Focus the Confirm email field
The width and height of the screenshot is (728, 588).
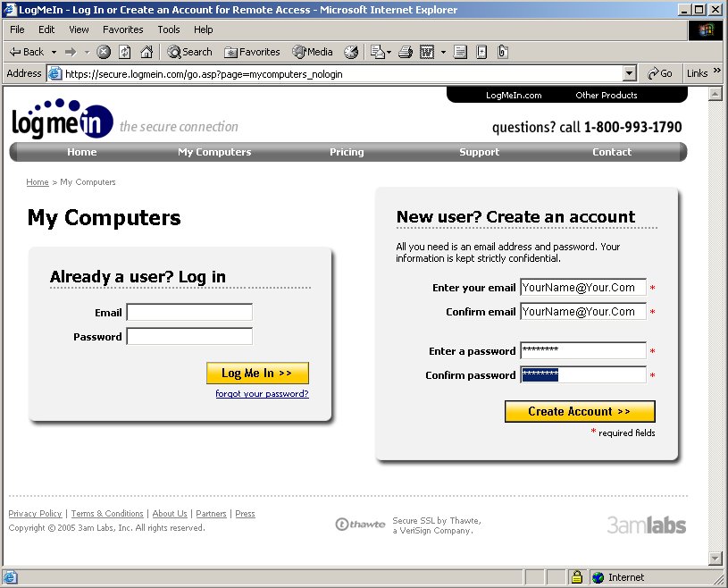[x=583, y=311]
